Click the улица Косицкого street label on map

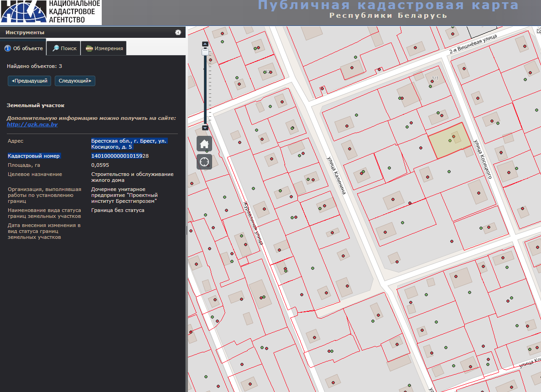(x=482, y=159)
